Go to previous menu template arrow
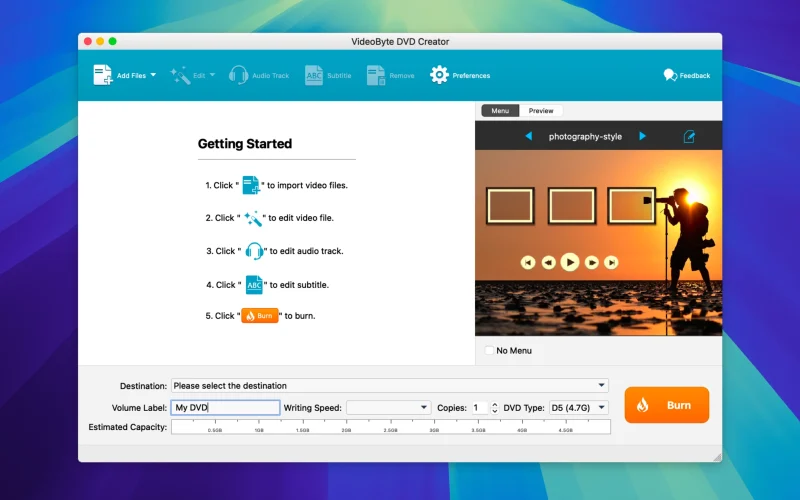This screenshot has width=800, height=500. pyautogui.click(x=529, y=136)
